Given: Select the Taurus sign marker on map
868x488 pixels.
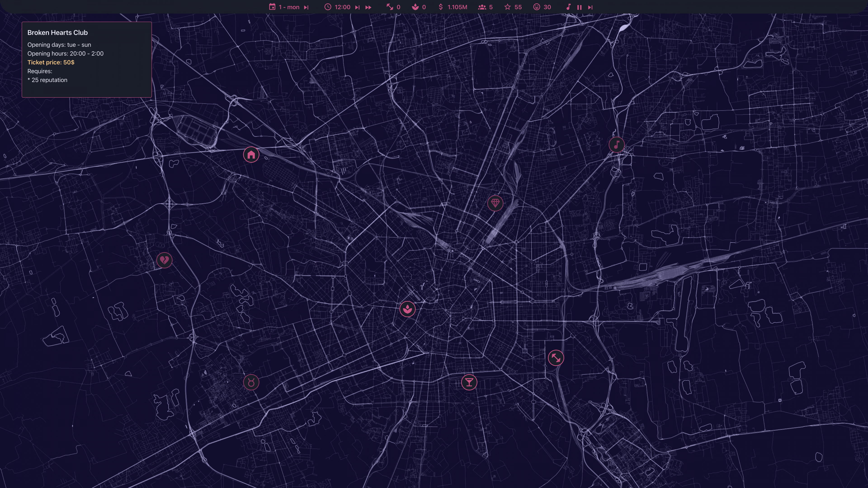Looking at the screenshot, I should click(251, 382).
